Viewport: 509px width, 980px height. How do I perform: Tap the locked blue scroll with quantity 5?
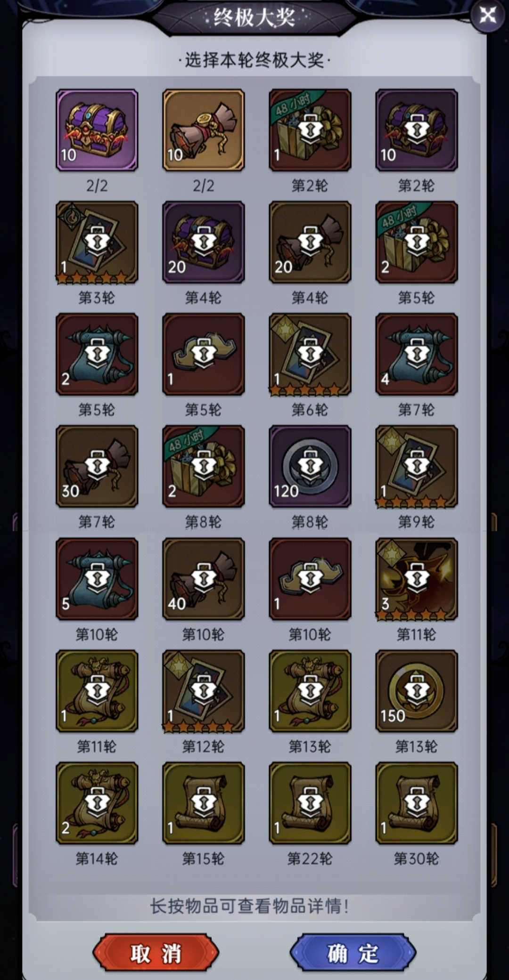tap(97, 579)
